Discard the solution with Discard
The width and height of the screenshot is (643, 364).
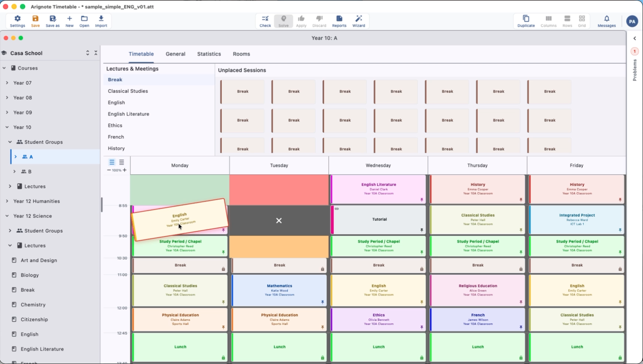[319, 21]
